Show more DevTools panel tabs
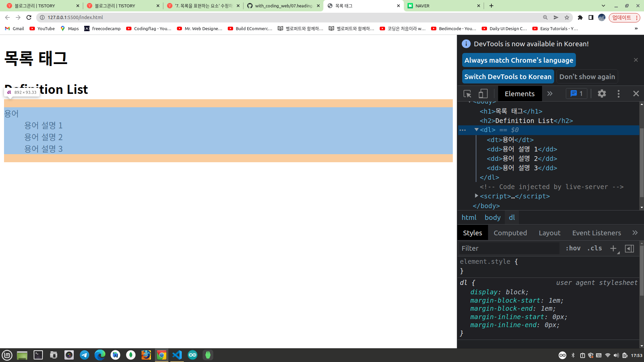The image size is (644, 362). [550, 94]
